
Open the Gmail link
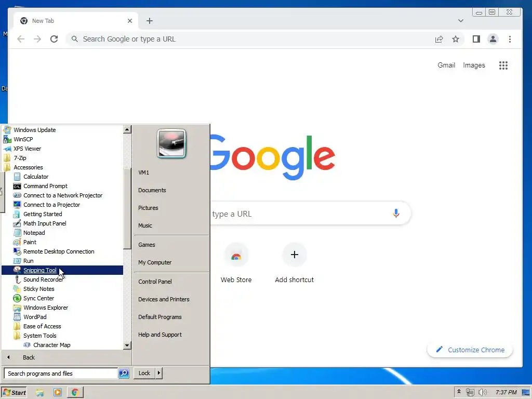tap(446, 65)
